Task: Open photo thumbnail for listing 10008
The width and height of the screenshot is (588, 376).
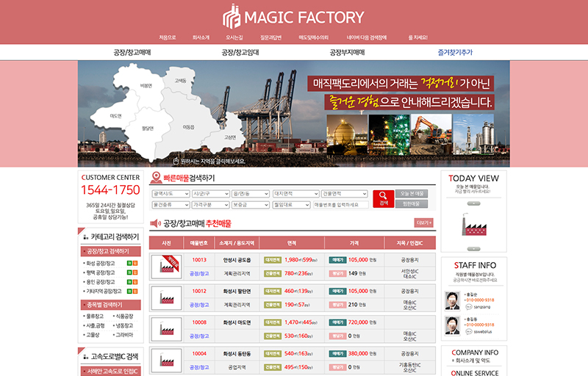Action: click(167, 329)
